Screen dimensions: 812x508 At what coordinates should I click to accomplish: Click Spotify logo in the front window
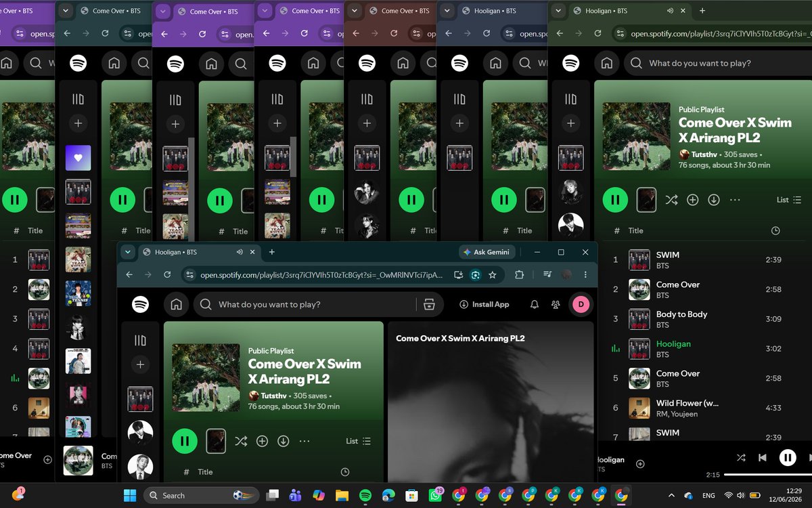(x=140, y=304)
